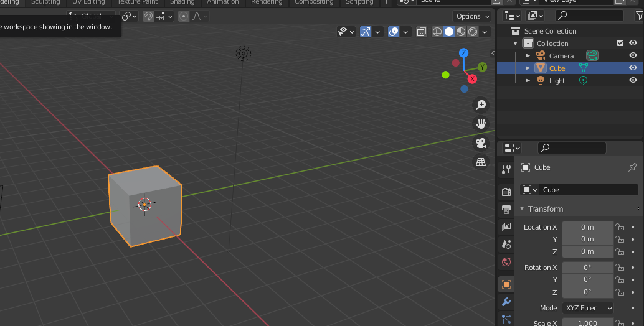Click the X axis on navigation gizmo
The height and width of the screenshot is (326, 644).
(x=472, y=79)
